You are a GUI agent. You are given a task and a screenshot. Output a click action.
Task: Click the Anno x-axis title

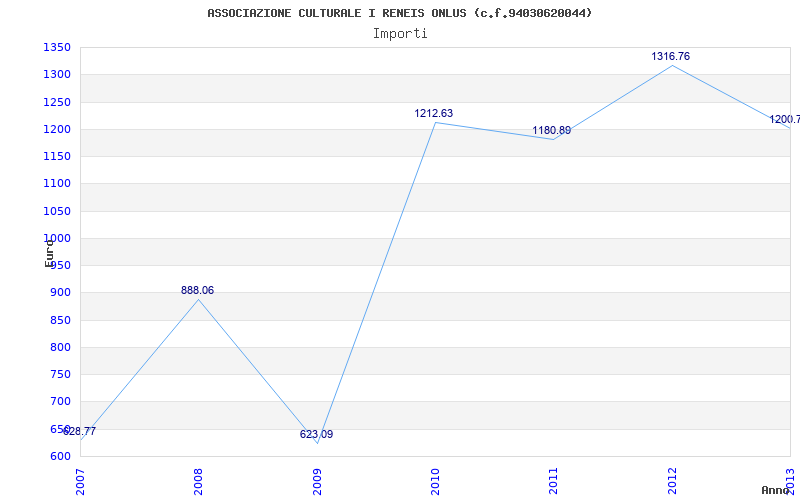click(x=778, y=491)
